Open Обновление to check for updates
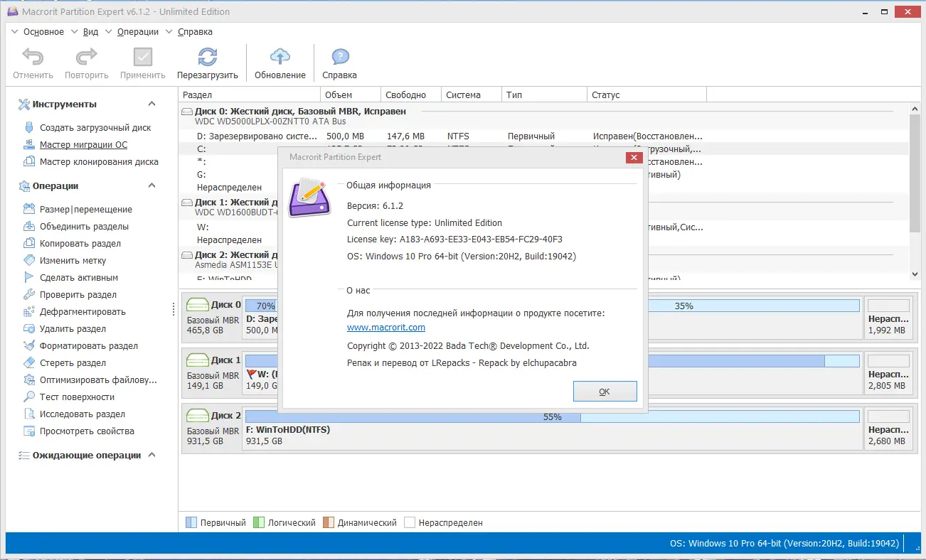926x560 pixels. pos(280,63)
